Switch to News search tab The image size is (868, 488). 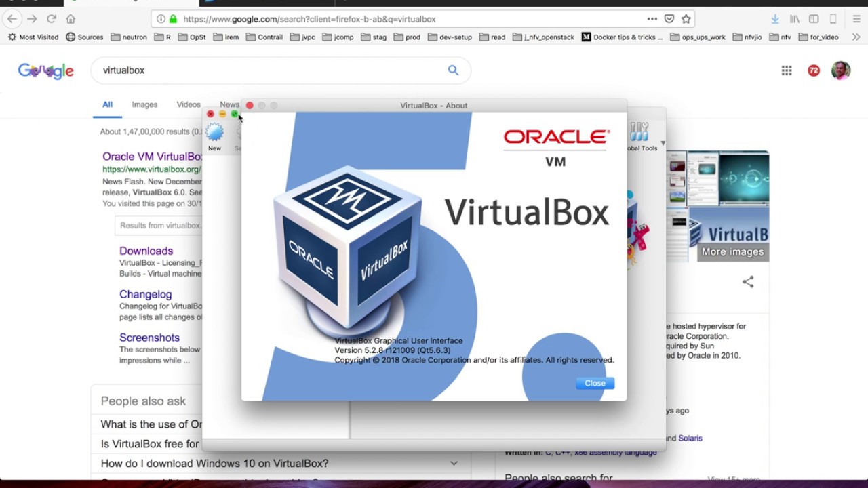229,104
